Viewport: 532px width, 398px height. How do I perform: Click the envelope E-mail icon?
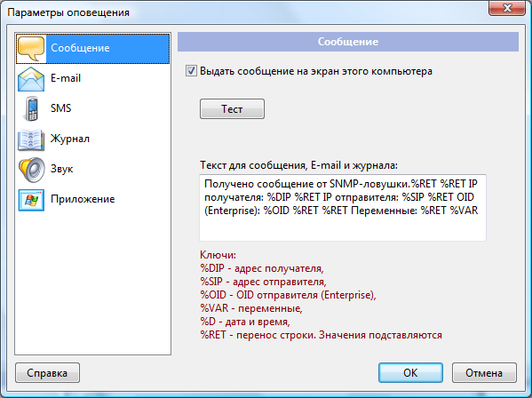(31, 79)
